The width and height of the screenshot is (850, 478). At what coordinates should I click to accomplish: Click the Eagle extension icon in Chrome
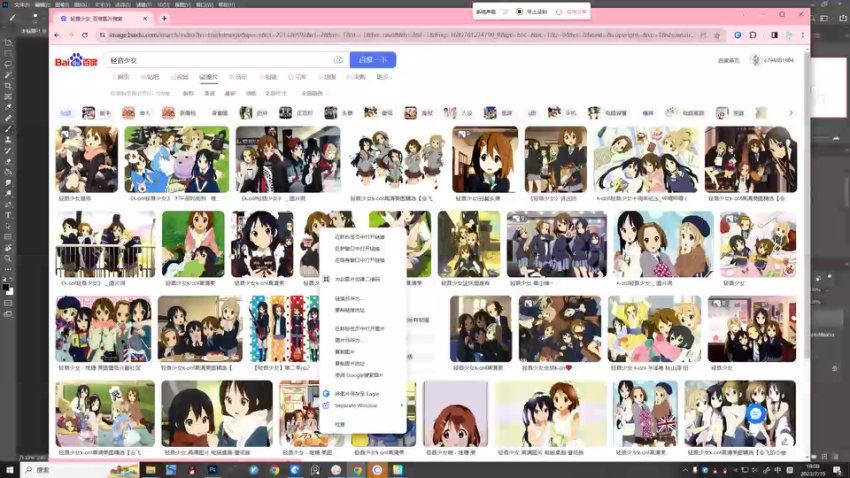[737, 35]
